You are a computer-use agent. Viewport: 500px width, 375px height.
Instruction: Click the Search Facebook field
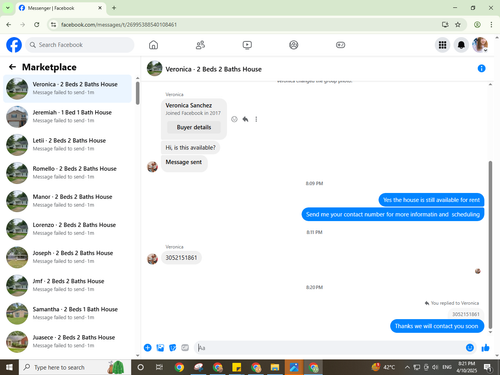[80, 45]
